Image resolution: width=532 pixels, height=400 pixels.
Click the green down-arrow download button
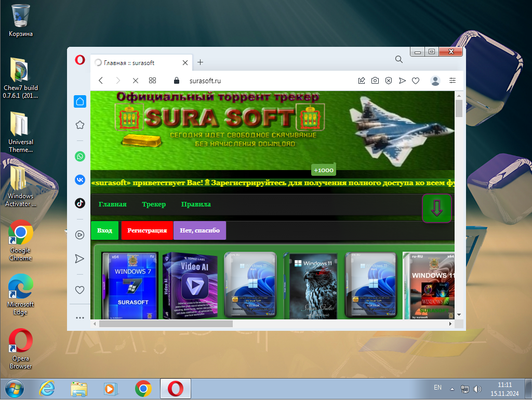click(436, 208)
